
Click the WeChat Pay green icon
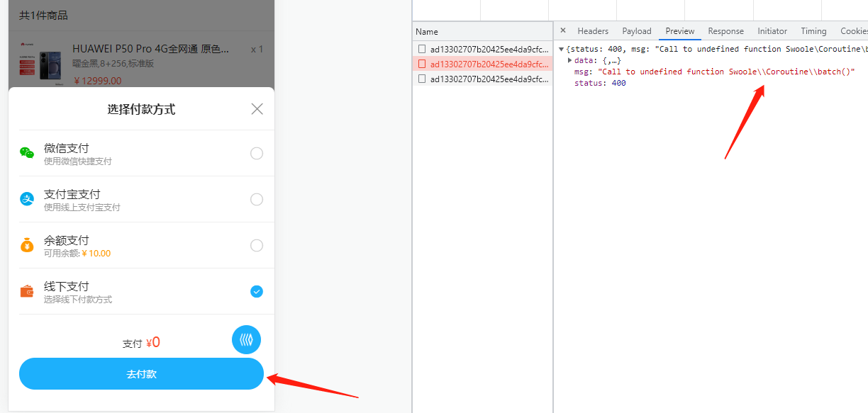coord(27,153)
